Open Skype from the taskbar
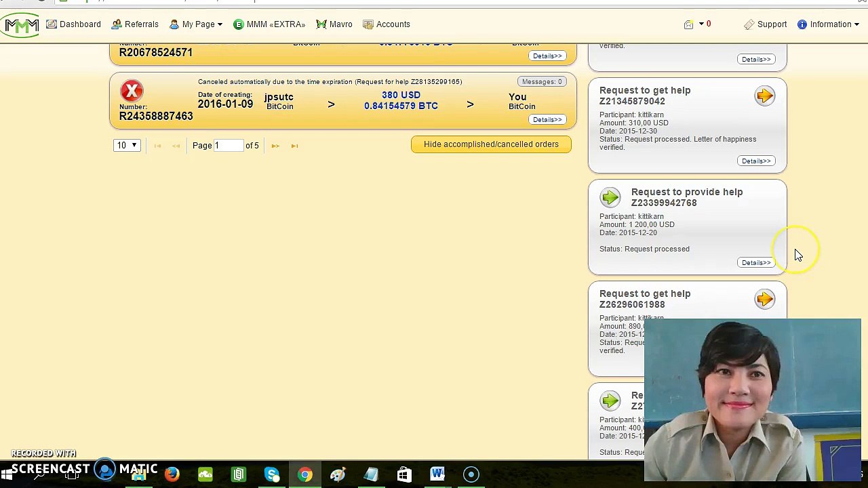The height and width of the screenshot is (488, 868). (x=271, y=474)
